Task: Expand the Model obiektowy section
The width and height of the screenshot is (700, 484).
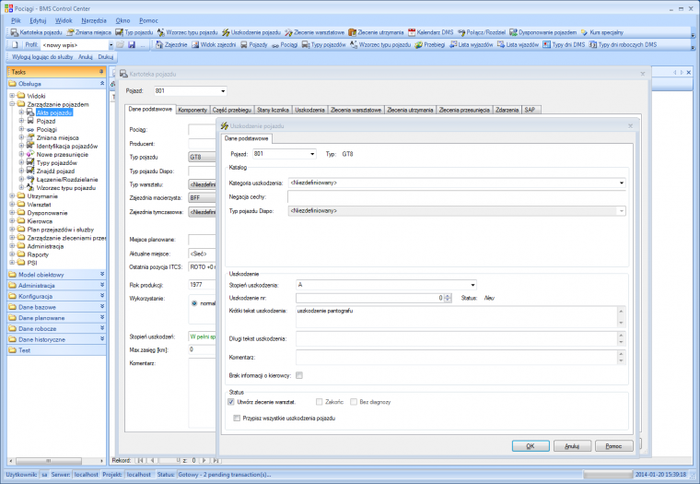Action: point(102,274)
